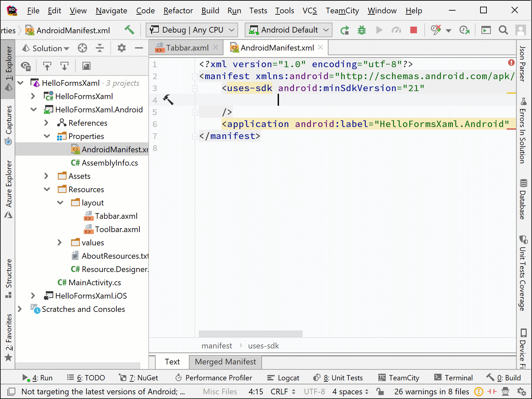Viewport: 532px width, 399px height.
Task: Collapse the HelloFormsXaml solution node
Action: pyautogui.click(x=21, y=83)
